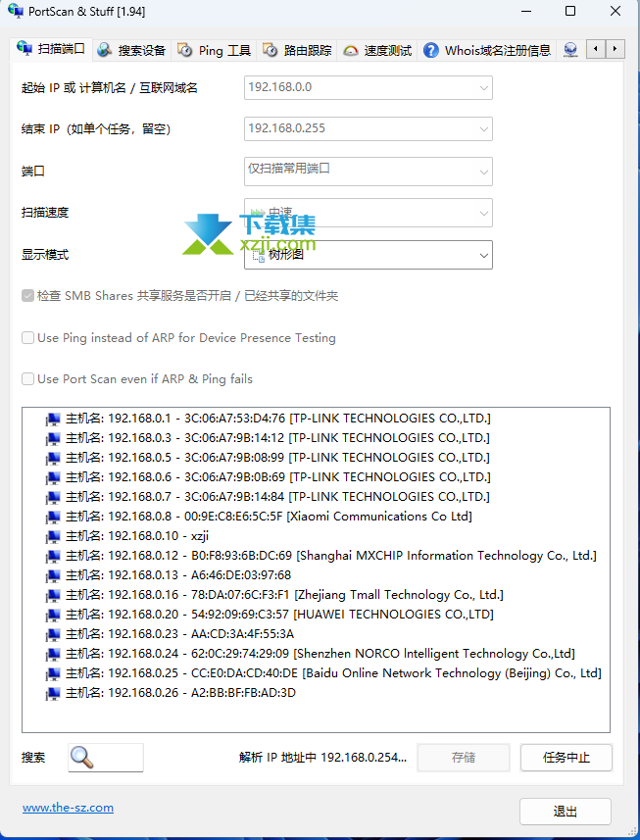
Task: Open the 显示模式 dropdown 树形图
Action: (x=368, y=255)
